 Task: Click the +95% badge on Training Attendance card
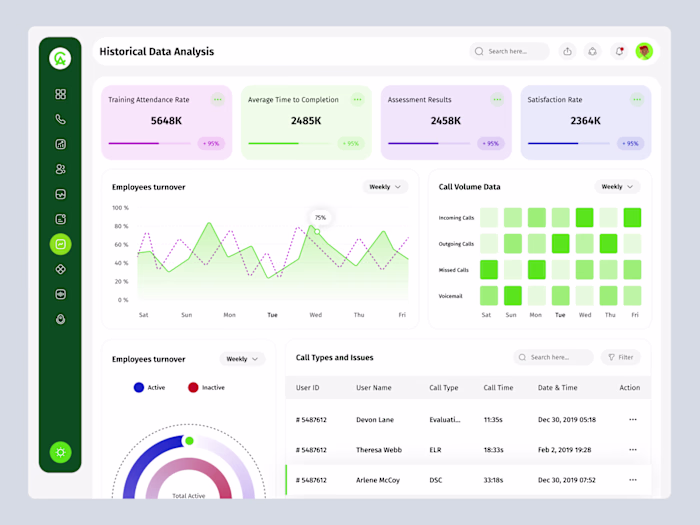[211, 143]
